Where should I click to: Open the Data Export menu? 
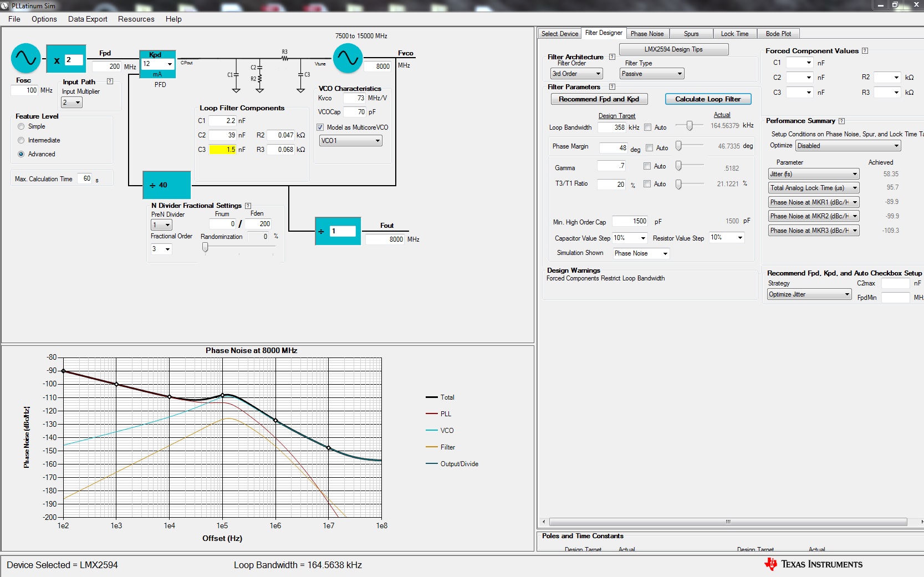tap(88, 19)
